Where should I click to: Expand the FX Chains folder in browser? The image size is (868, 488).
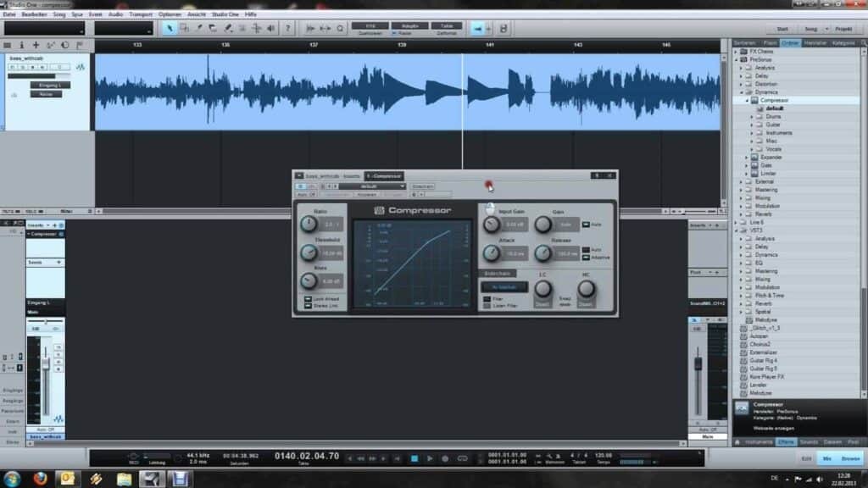[737, 52]
